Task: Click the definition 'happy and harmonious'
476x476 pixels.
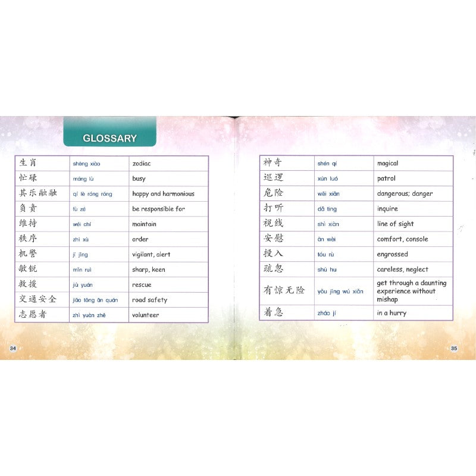Action: click(163, 194)
